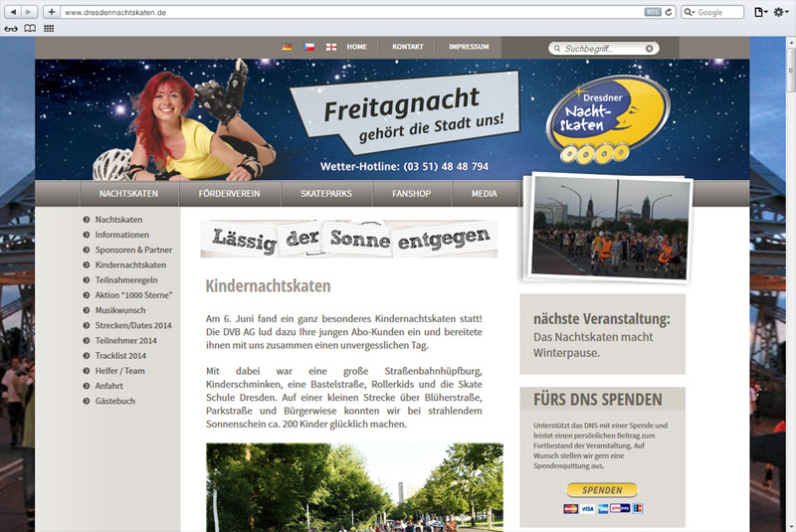Open the IMPRESSUM link

pyautogui.click(x=469, y=47)
